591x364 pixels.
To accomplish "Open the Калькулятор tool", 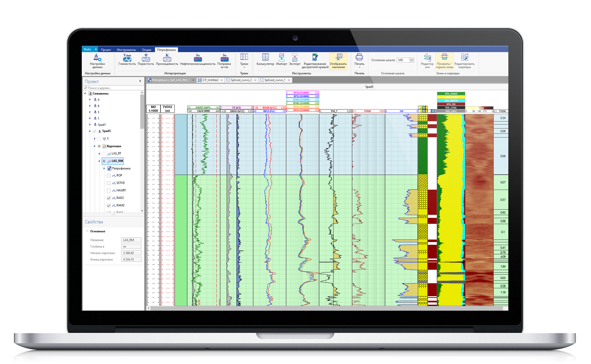I will (x=265, y=60).
